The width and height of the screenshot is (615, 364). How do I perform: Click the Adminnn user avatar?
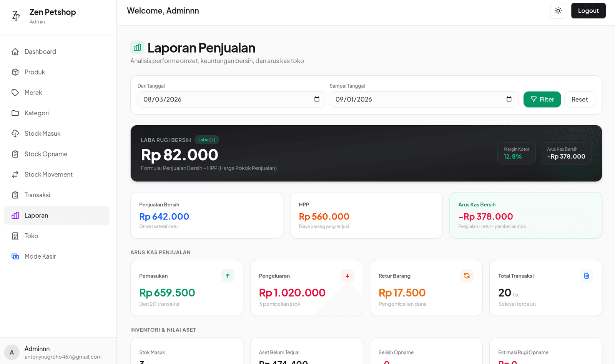point(12,352)
